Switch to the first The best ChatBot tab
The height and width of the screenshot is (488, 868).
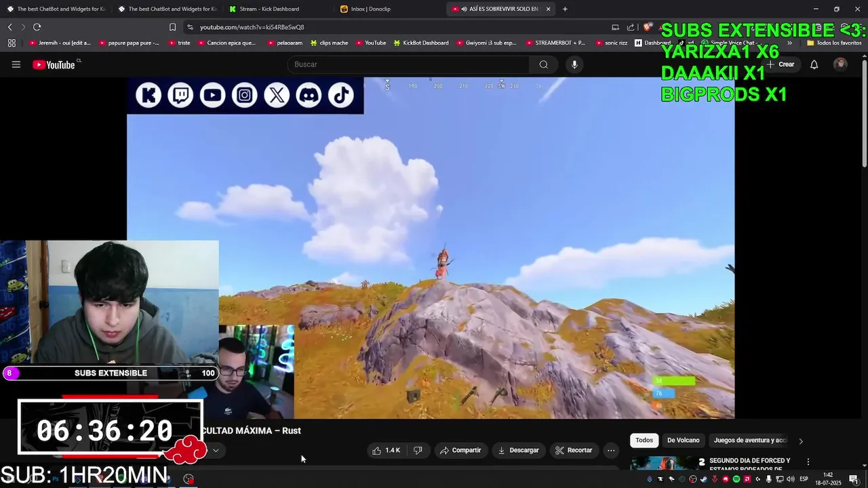click(x=56, y=9)
